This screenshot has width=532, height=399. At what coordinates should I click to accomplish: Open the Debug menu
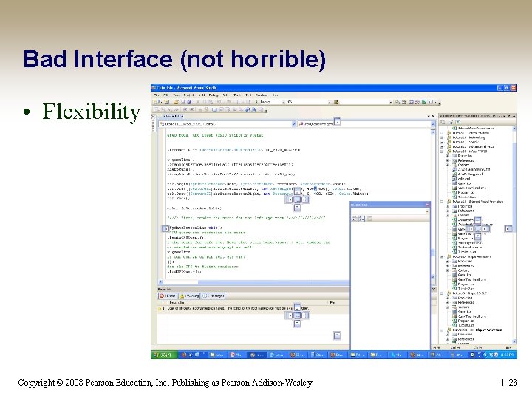point(214,95)
